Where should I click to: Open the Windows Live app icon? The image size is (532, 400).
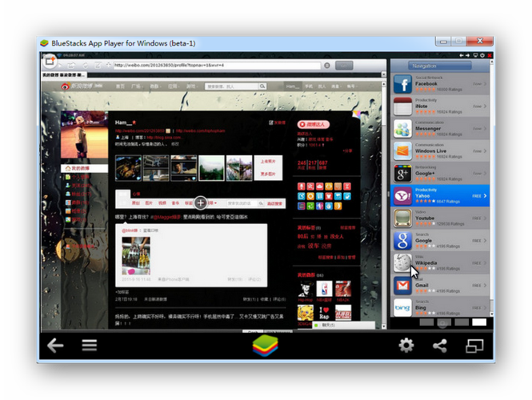[x=402, y=151]
